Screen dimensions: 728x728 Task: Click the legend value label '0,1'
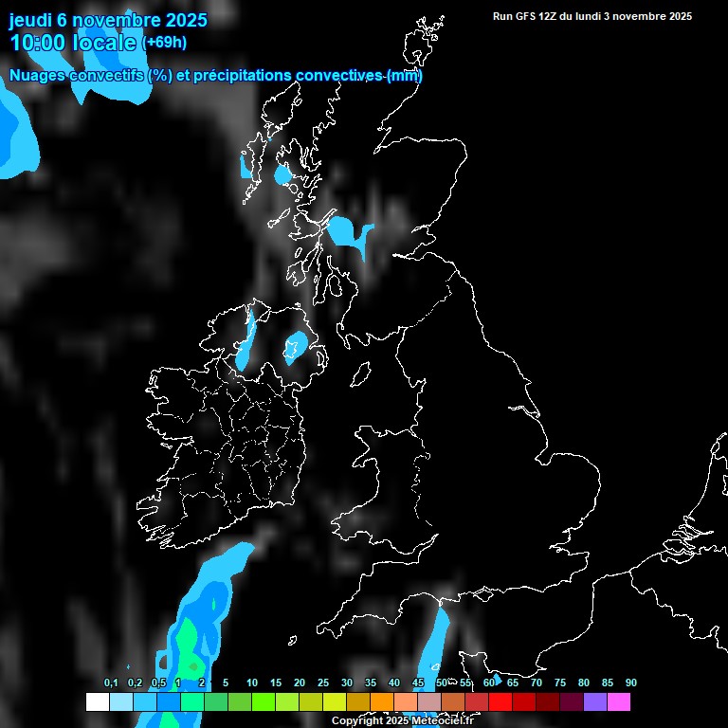(111, 682)
